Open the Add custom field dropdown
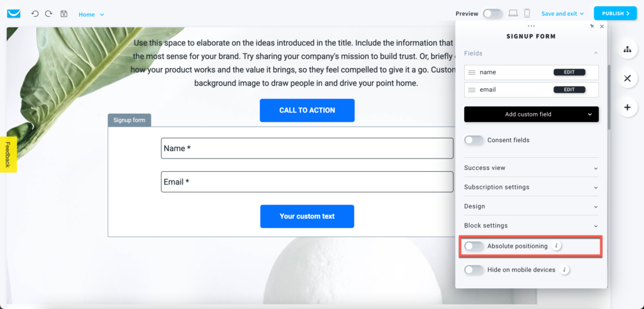The width and height of the screenshot is (644, 309). coord(531,115)
